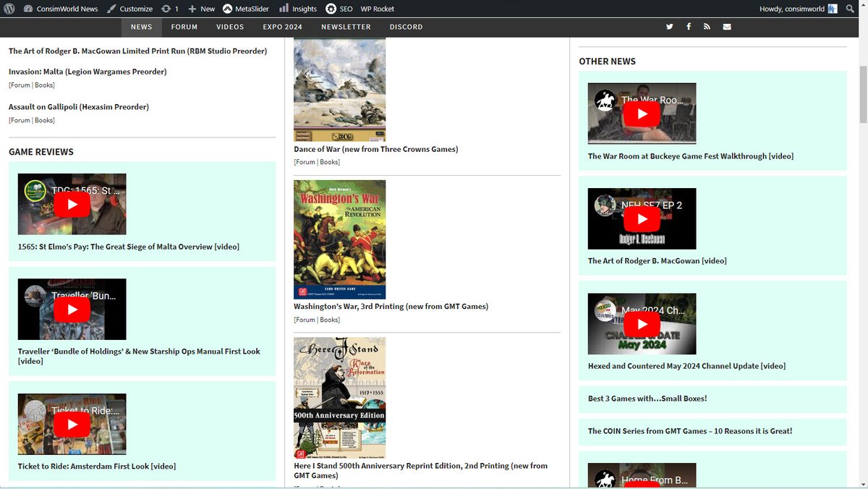
Task: Select the NEWS navigation tab
Action: coord(142,27)
